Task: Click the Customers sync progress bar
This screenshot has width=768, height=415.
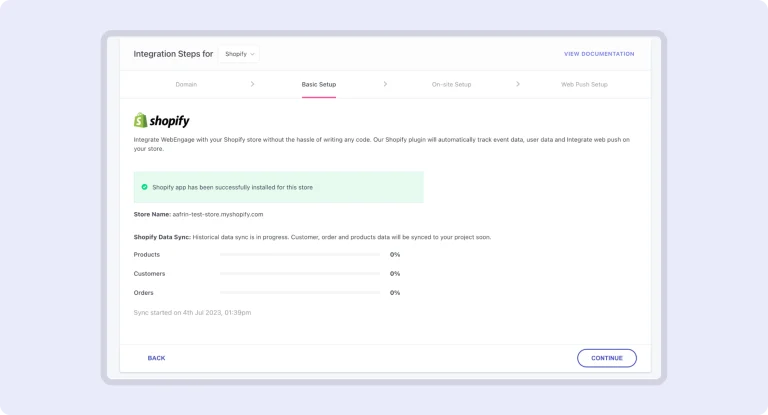Action: [x=299, y=274]
